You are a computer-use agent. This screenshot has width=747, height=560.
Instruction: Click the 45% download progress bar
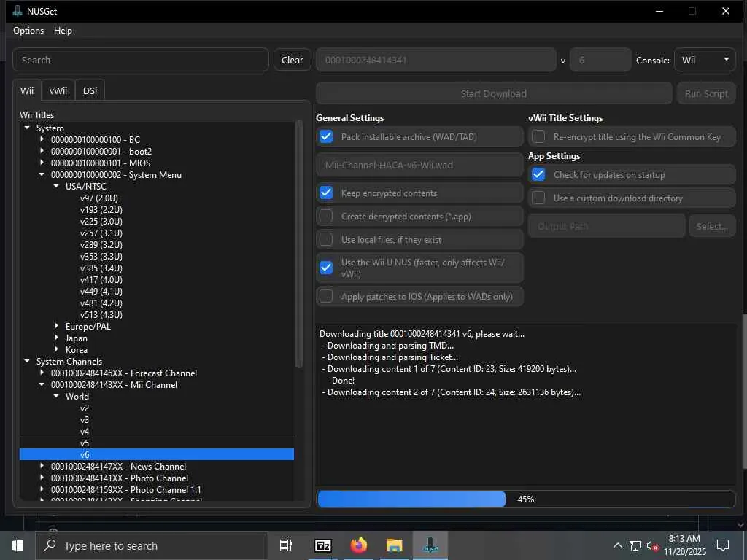tap(527, 499)
